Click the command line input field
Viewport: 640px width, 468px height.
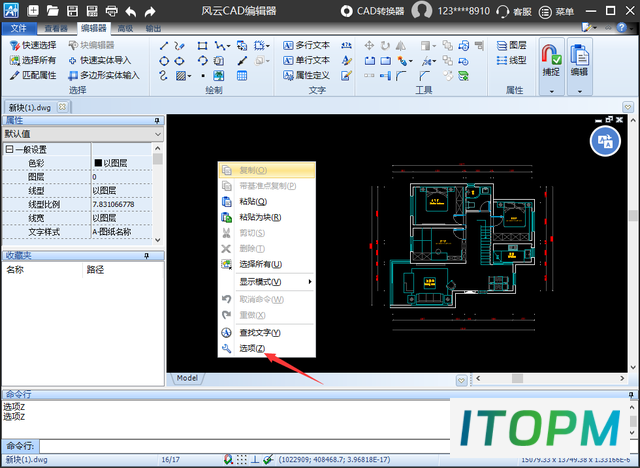click(245, 446)
